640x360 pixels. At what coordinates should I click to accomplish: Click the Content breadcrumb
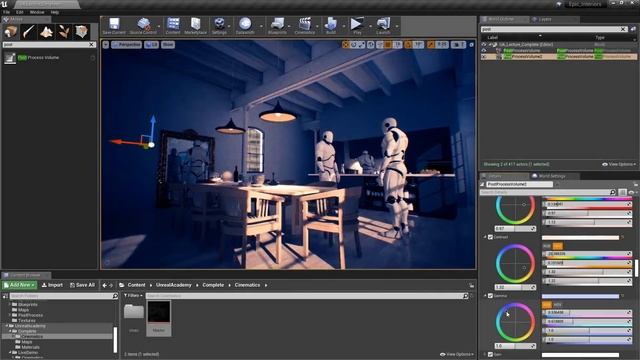tap(136, 285)
